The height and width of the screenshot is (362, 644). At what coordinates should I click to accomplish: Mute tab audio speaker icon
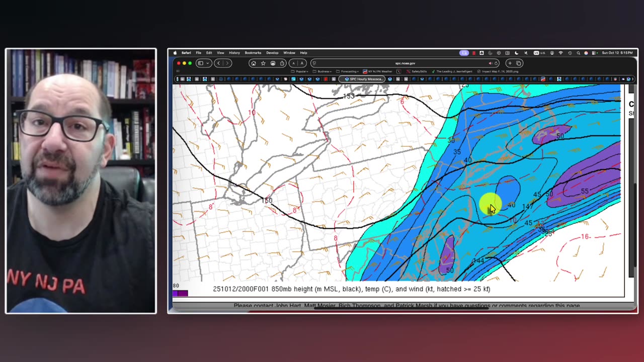pos(491,63)
